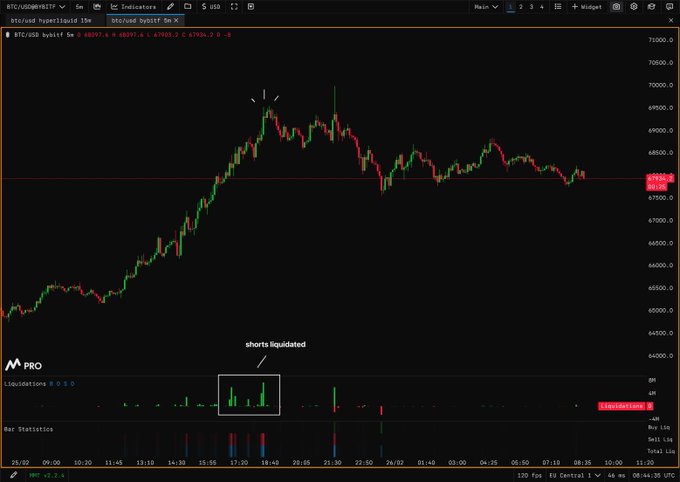
Task: Expand the Main workspace dropdown
Action: [486, 7]
